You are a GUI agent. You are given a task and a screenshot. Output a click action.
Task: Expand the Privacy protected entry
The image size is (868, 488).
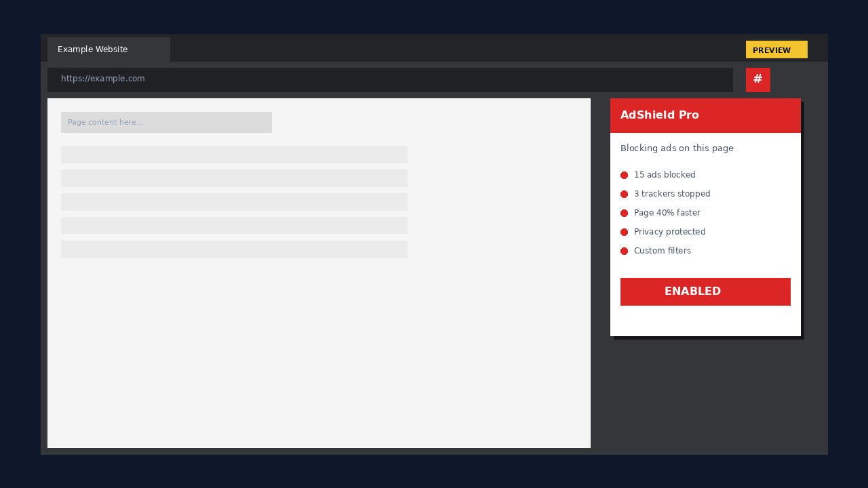[669, 231]
